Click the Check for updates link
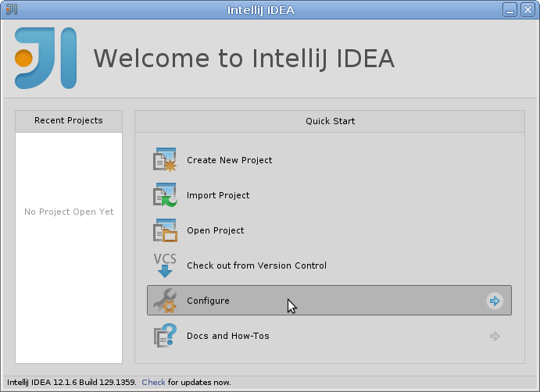 tap(153, 383)
